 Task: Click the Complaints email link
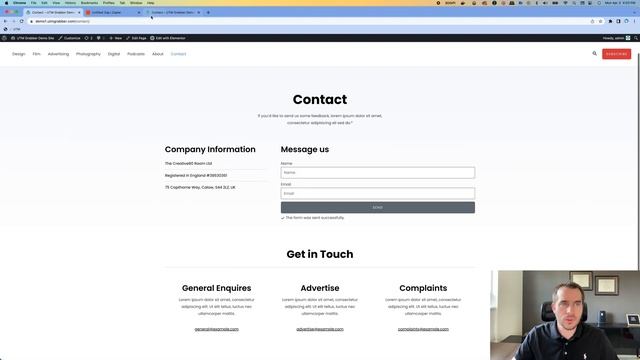(x=423, y=329)
